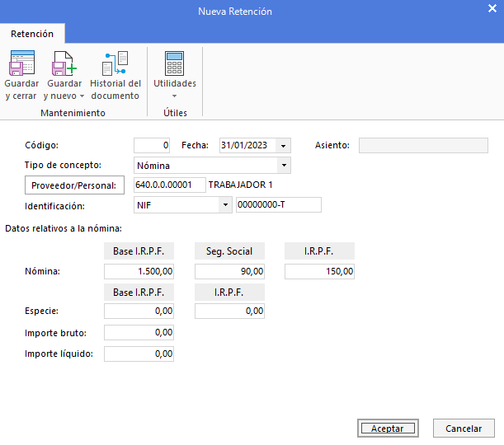
Task: Click the I.R.P.F. header above Especie field
Action: coord(229,293)
